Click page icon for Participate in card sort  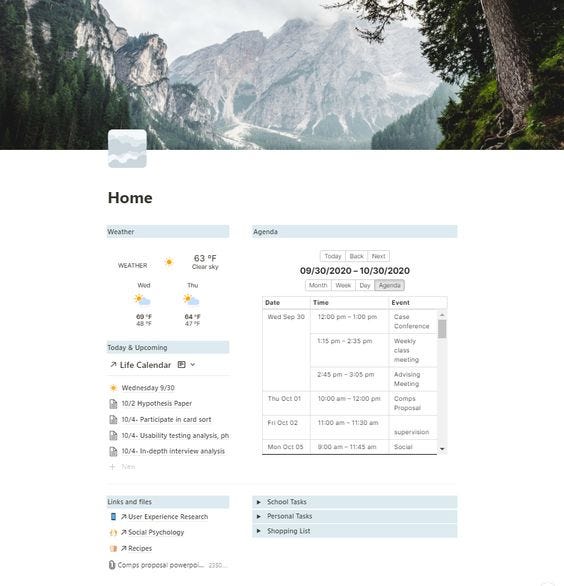tap(113, 420)
